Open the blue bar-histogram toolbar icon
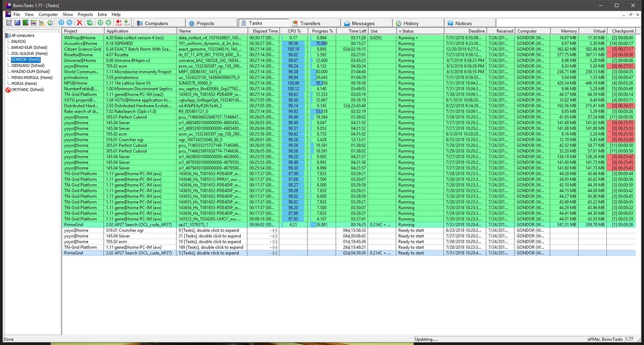Viewport: 644px width, 345px height. 17,23
